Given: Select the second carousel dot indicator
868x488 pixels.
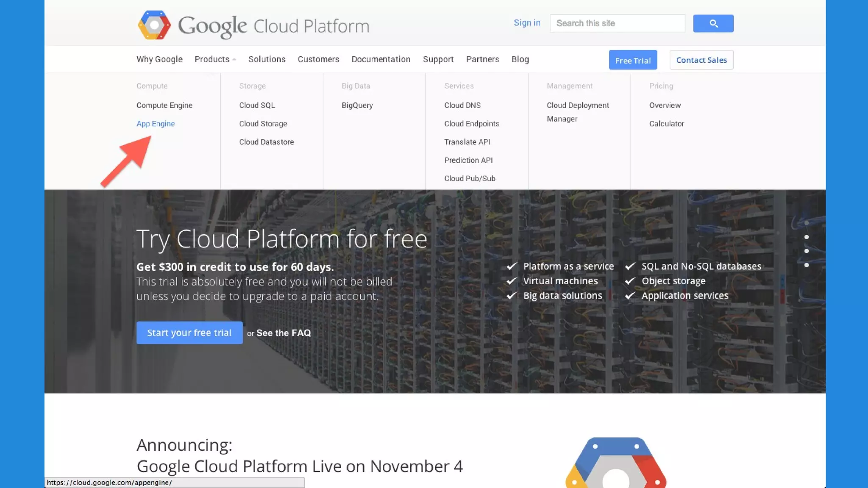Looking at the screenshot, I should pyautogui.click(x=806, y=237).
